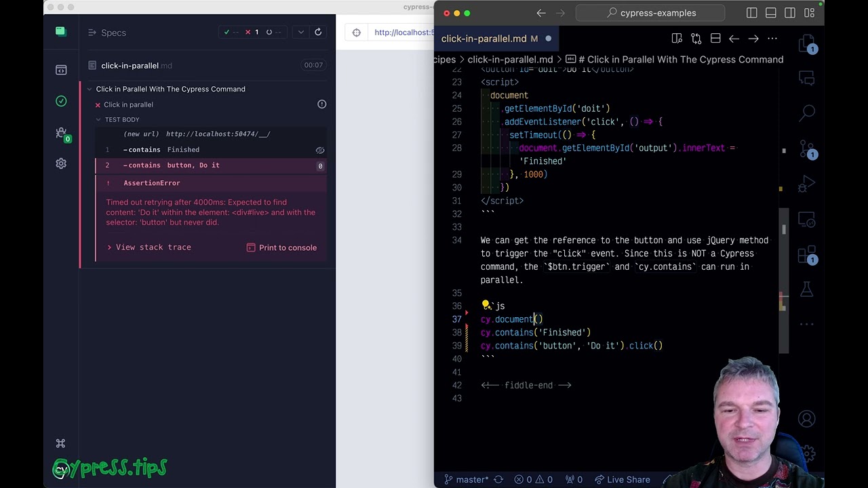This screenshot has width=868, height=488.
Task: Select the contains Finished command log row
Action: point(211,150)
